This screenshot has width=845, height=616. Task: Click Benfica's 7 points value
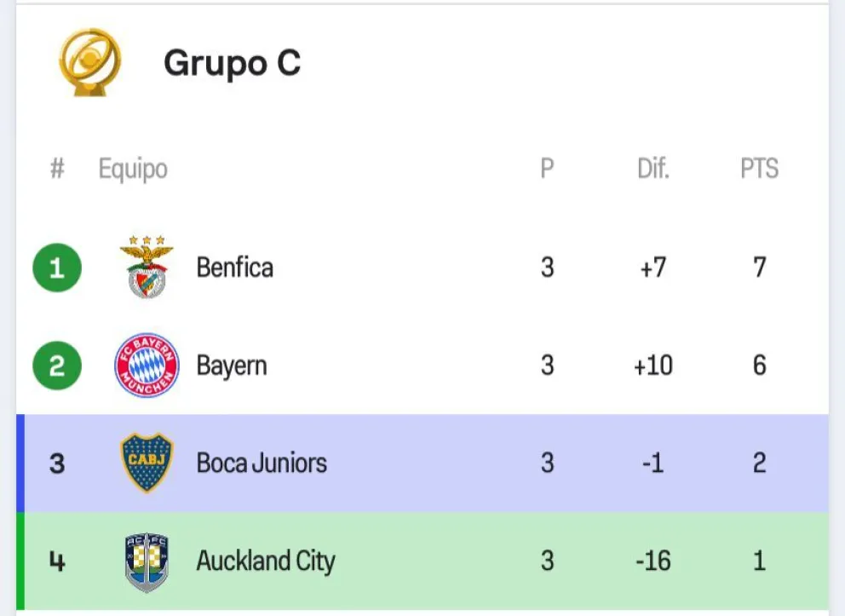[x=759, y=268]
